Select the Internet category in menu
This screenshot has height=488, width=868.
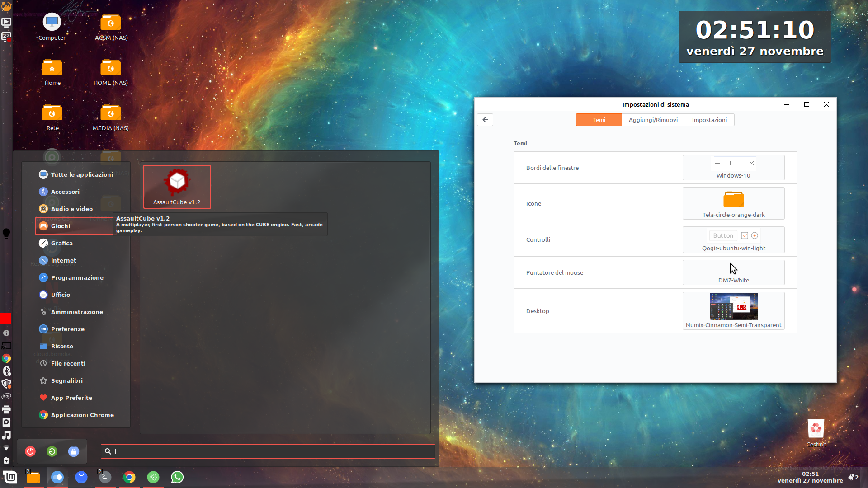click(x=64, y=260)
